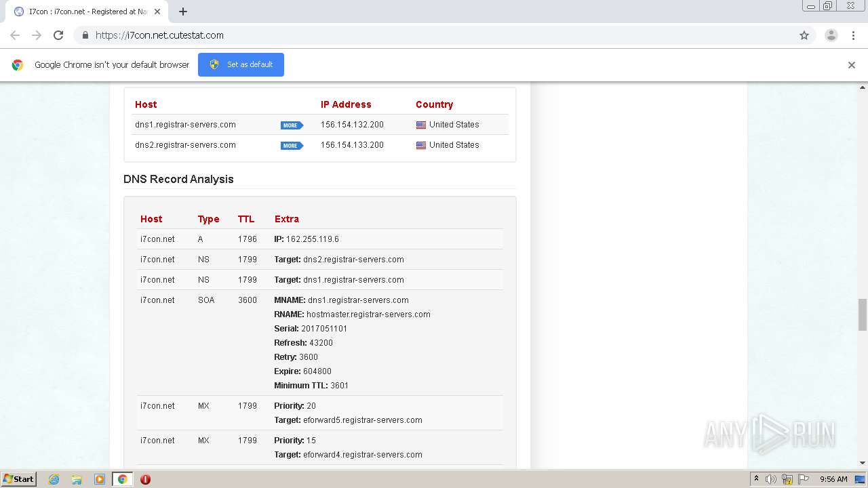This screenshot has width=868, height=488.
Task: Select the I7con : i7con.net tab
Action: tap(87, 12)
